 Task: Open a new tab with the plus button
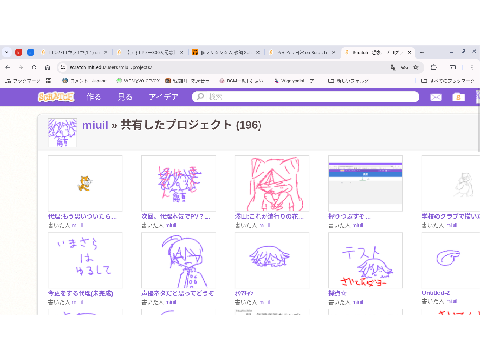[x=422, y=52]
